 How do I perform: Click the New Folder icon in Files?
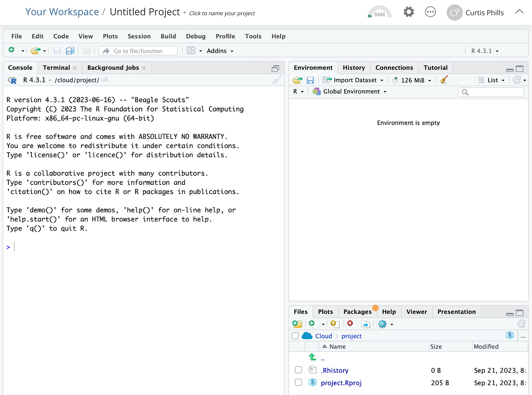[x=297, y=324]
